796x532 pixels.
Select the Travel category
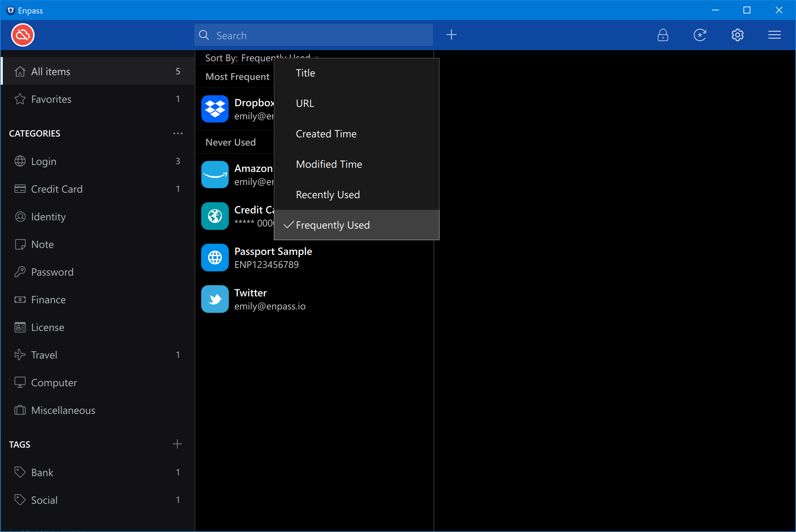coord(98,355)
